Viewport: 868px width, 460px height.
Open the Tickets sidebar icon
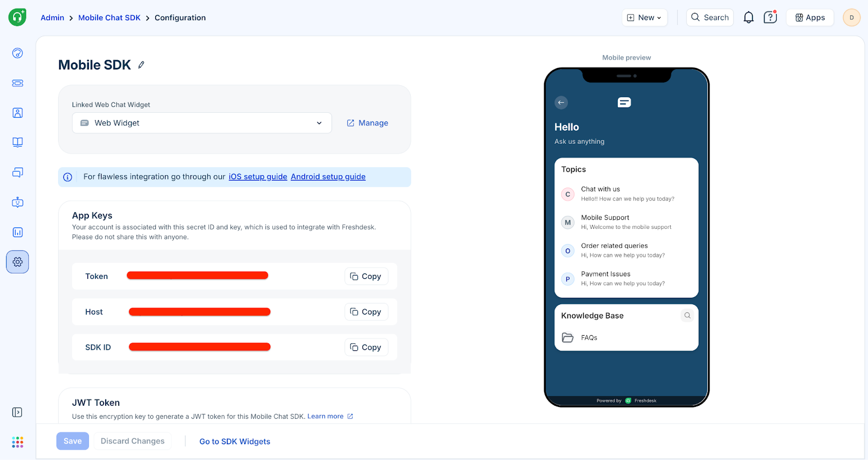coord(17,83)
